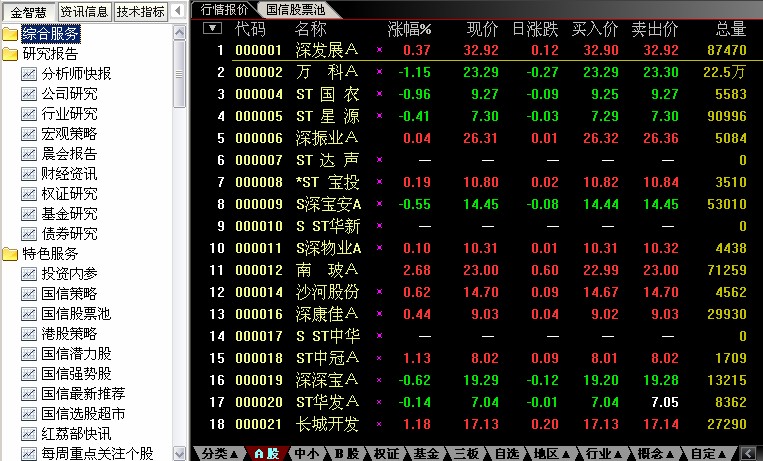The width and height of the screenshot is (763, 461).
Task: Expand the 分类 category menu tab
Action: [220, 453]
